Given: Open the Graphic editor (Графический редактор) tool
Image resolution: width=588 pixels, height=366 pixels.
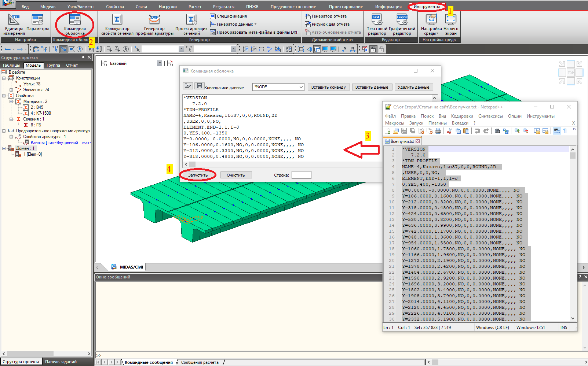Looking at the screenshot, I should point(402,24).
